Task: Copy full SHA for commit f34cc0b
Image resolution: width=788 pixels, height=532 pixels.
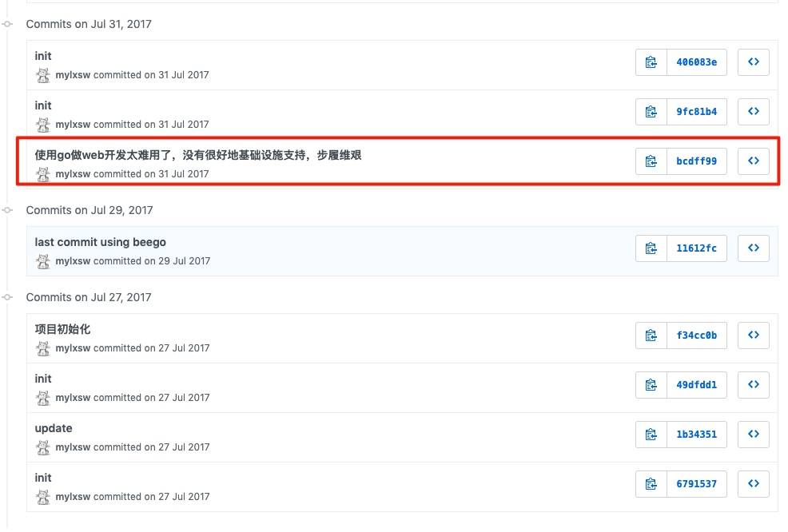Action: click(651, 335)
